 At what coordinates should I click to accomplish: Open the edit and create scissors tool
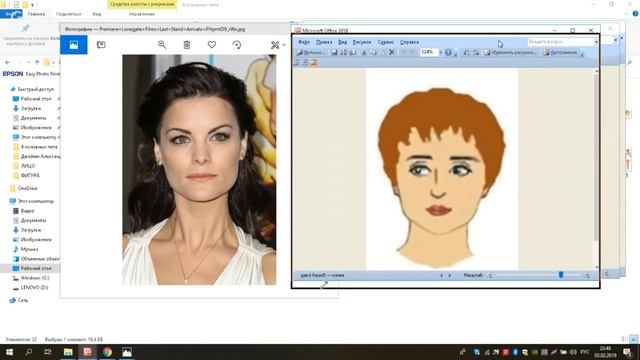pyautogui.click(x=275, y=45)
